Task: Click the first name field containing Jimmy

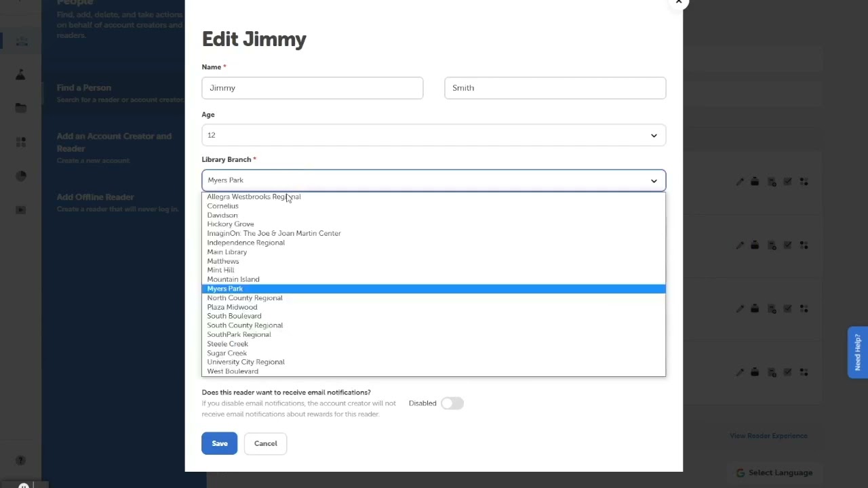Action: 312,88
